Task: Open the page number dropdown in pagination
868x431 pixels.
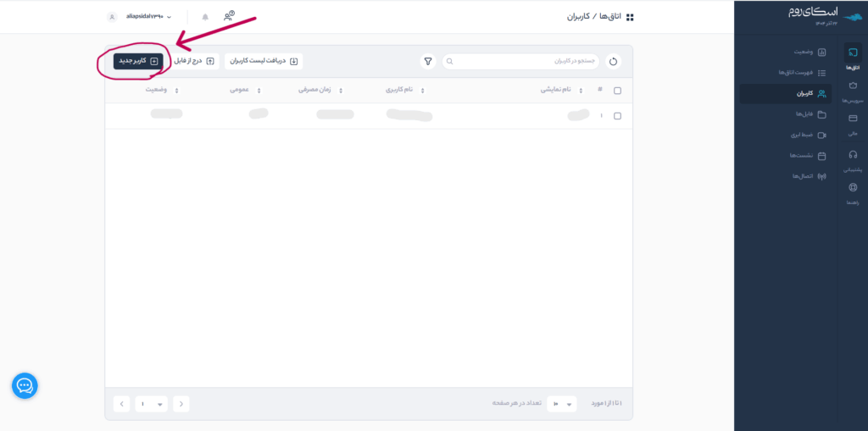Action: [x=151, y=404]
